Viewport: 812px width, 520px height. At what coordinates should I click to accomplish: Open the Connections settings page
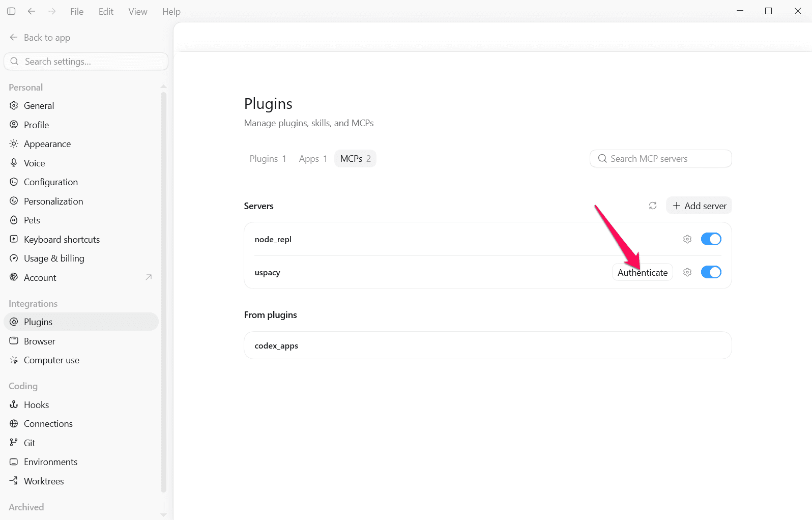tap(81, 423)
